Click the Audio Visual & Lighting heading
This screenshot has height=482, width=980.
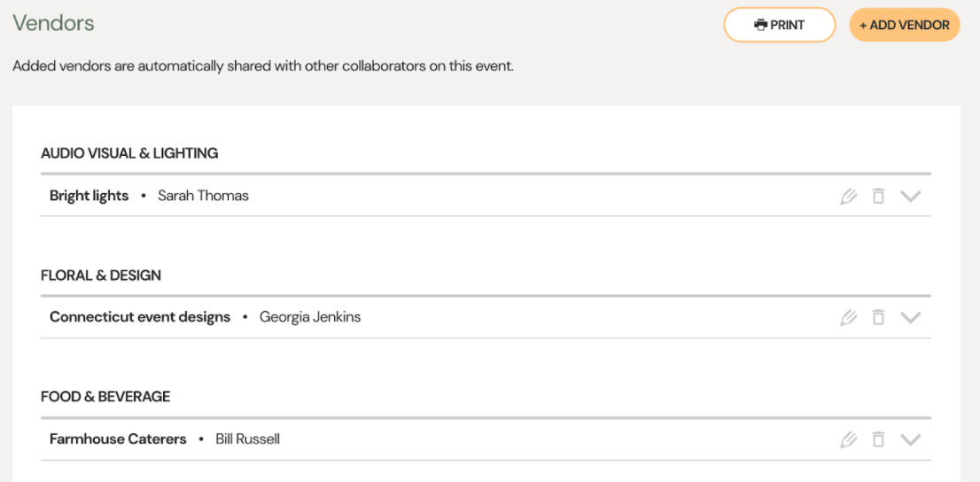pyautogui.click(x=129, y=153)
